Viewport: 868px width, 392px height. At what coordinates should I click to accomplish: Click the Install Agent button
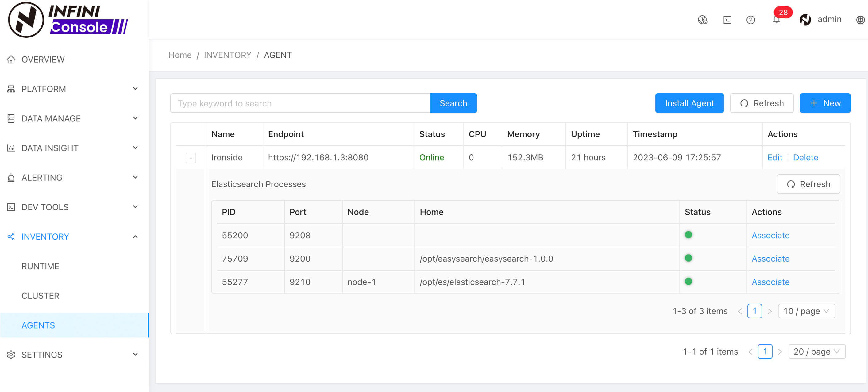[689, 103]
